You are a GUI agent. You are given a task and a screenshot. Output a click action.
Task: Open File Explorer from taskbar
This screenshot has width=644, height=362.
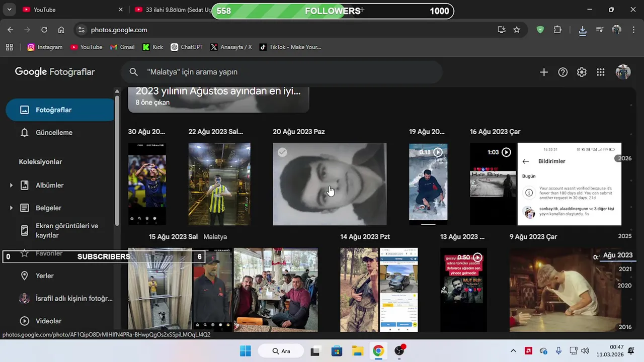click(358, 351)
